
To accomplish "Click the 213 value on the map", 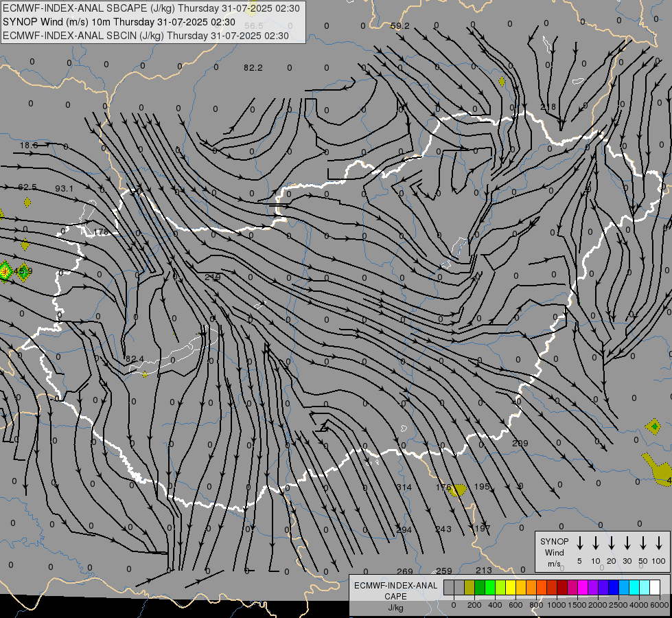I will [484, 571].
